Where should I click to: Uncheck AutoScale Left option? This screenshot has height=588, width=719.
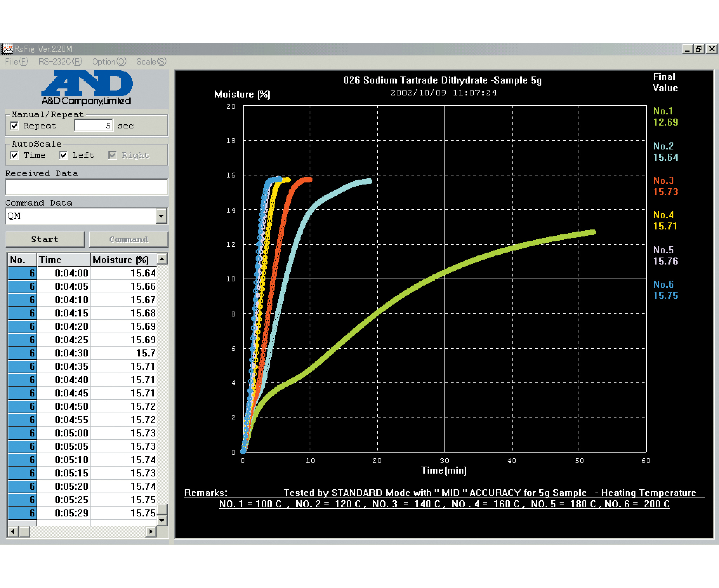pyautogui.click(x=63, y=155)
